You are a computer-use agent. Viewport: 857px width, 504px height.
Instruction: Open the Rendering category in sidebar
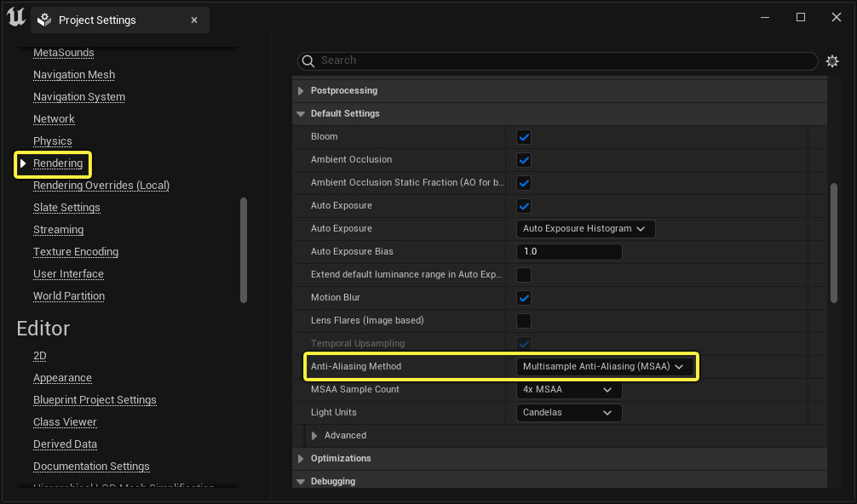(x=58, y=163)
